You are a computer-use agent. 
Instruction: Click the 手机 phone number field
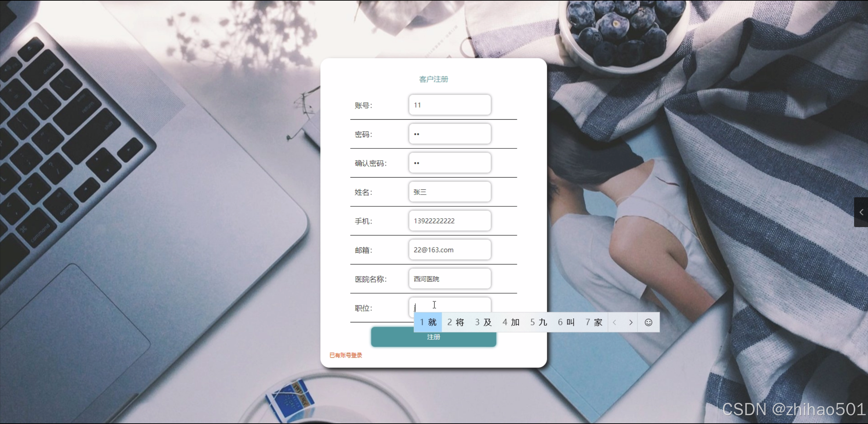(450, 221)
